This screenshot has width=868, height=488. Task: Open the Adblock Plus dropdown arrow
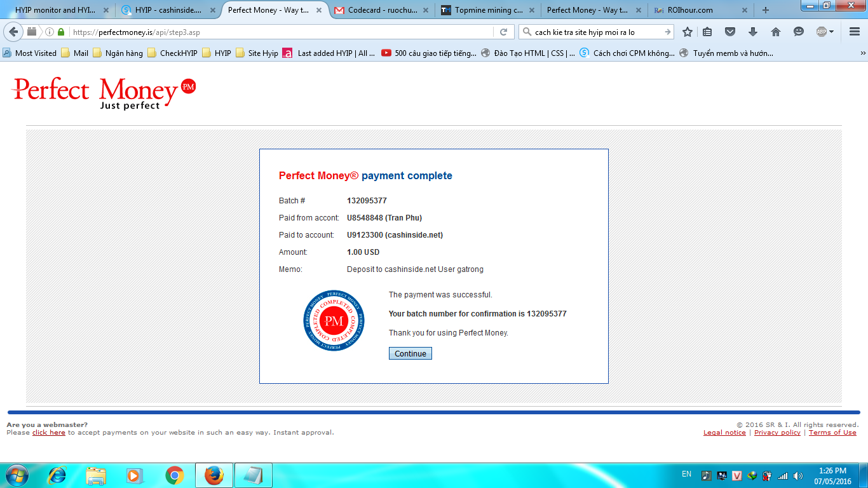[832, 32]
